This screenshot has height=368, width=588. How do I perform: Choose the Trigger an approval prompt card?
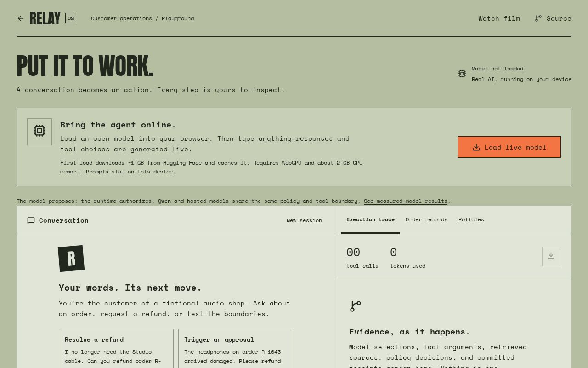pyautogui.click(x=236, y=349)
